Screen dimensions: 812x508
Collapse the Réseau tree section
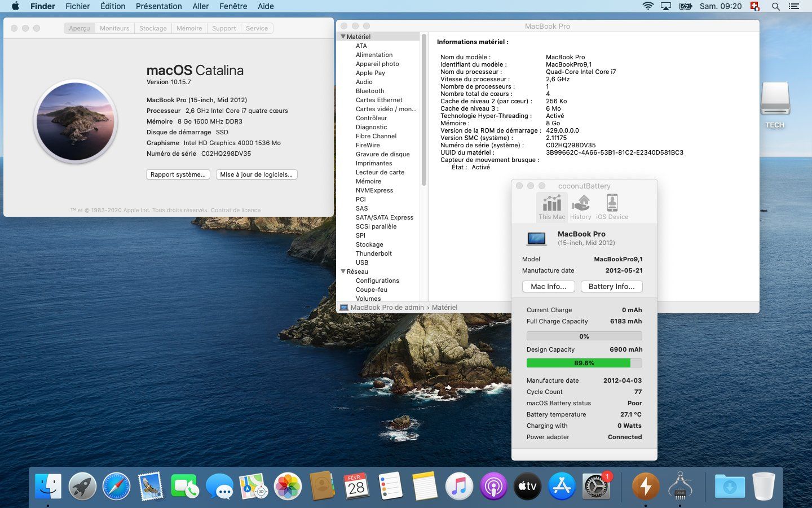click(x=343, y=271)
